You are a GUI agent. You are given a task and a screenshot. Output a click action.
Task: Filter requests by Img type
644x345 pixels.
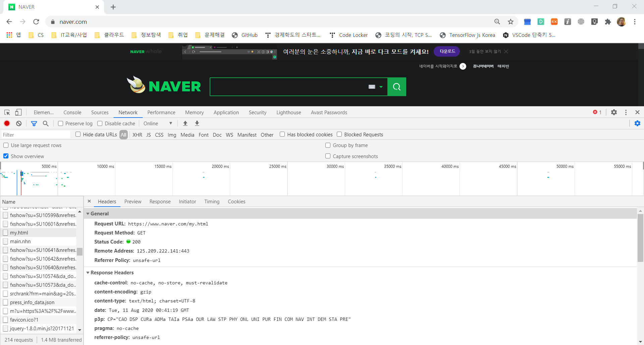[x=172, y=135]
